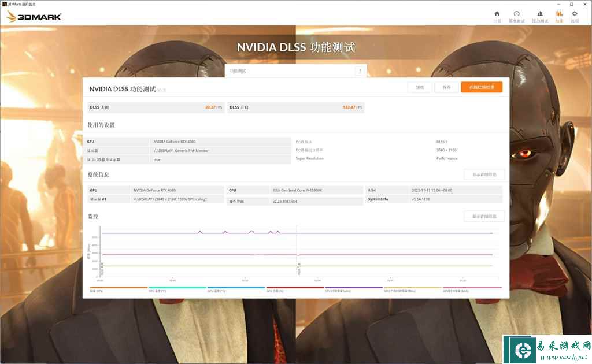Click the vertical marker line in monitoring chart

297,251
